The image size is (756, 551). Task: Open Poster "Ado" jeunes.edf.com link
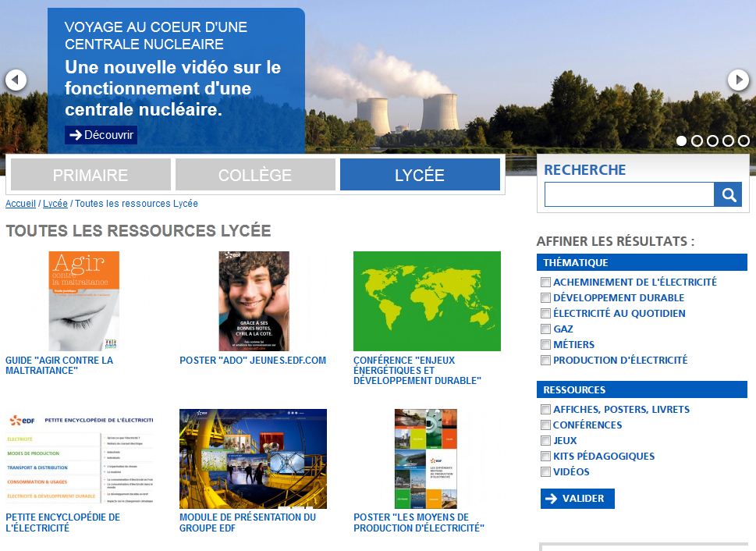(253, 361)
